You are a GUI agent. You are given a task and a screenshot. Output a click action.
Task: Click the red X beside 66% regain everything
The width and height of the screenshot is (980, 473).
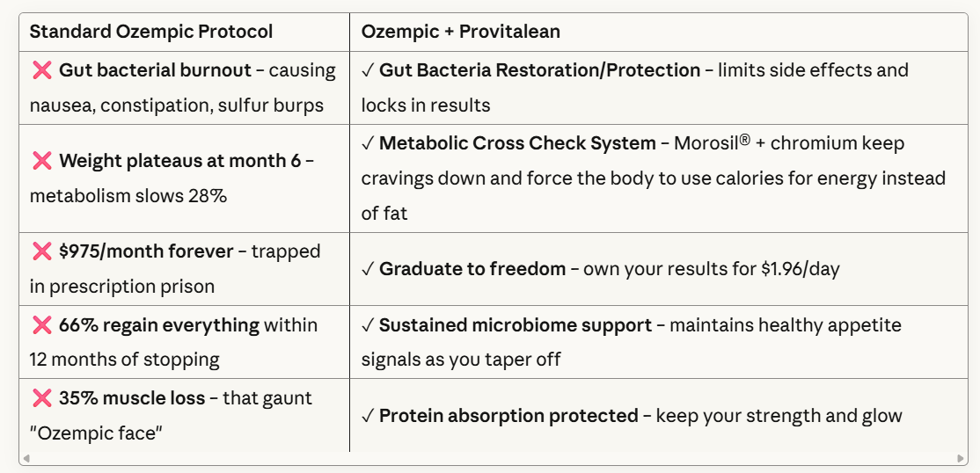point(41,325)
